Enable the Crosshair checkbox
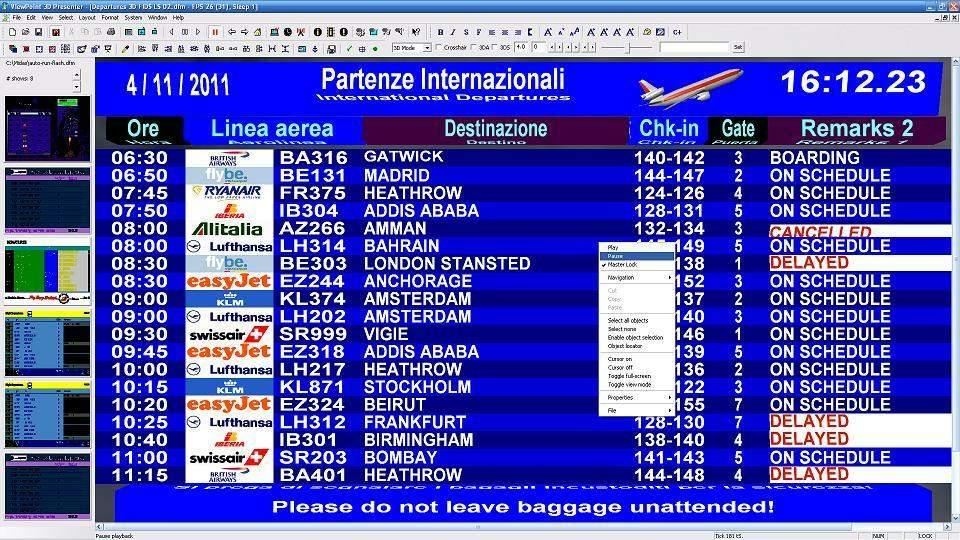The width and height of the screenshot is (960, 540). pyautogui.click(x=439, y=47)
